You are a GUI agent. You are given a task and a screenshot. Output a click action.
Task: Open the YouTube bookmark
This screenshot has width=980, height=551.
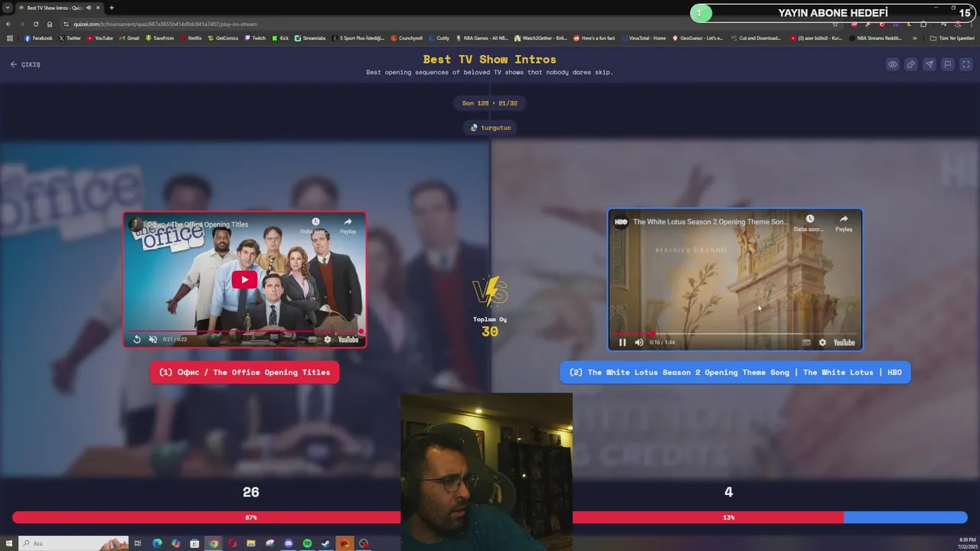[x=100, y=38]
